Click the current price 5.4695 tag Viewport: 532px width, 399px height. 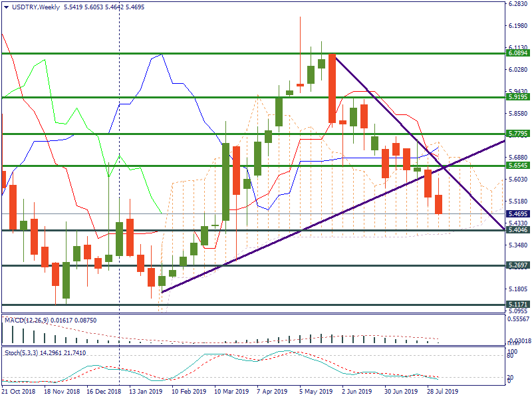point(517,214)
